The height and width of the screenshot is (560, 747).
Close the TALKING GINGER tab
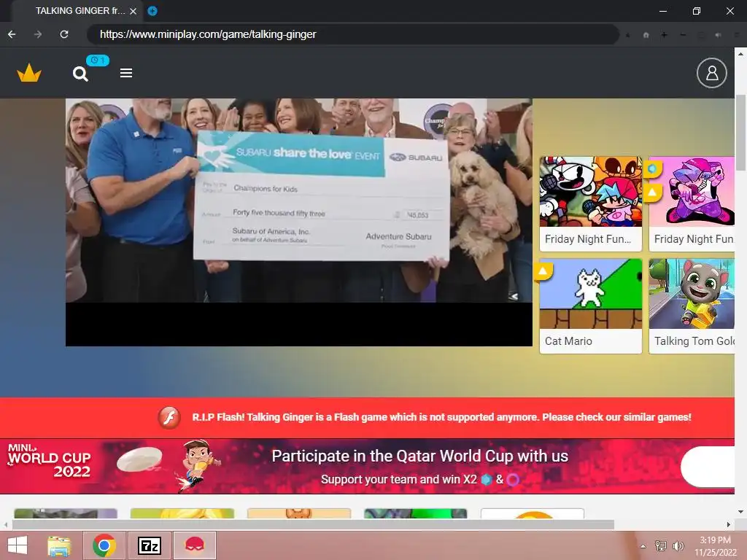(133, 11)
